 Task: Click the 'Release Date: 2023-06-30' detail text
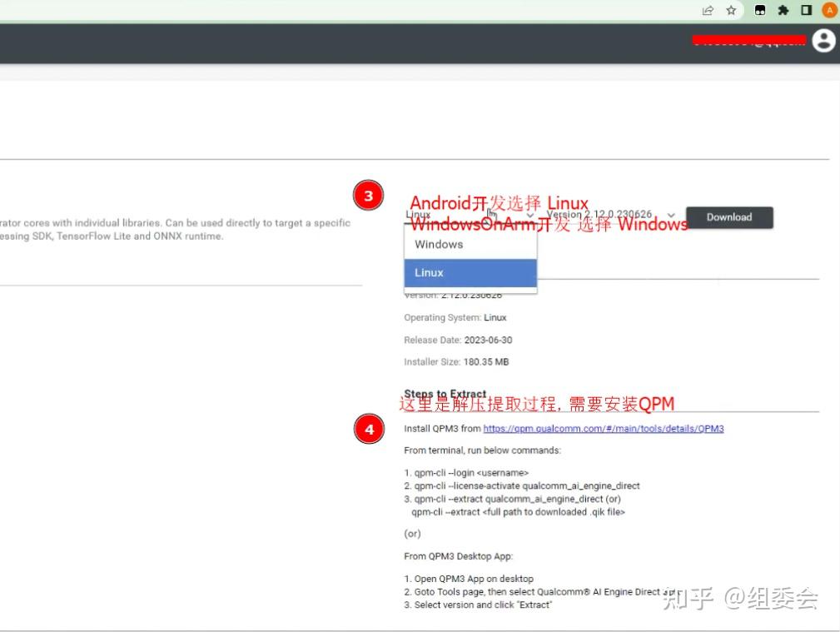[x=457, y=340]
